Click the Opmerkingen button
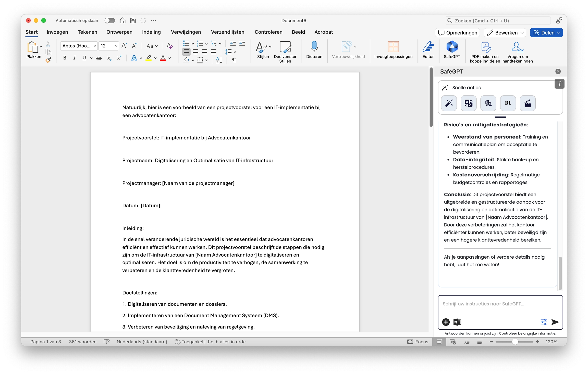This screenshot has height=374, width=588. (x=458, y=33)
